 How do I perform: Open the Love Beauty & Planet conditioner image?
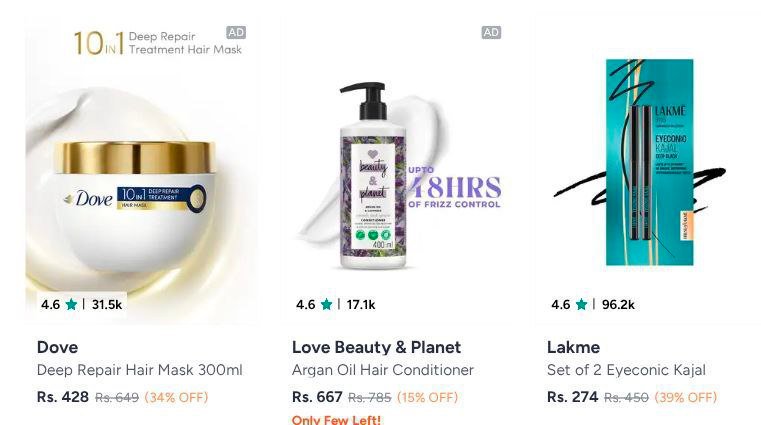point(397,170)
